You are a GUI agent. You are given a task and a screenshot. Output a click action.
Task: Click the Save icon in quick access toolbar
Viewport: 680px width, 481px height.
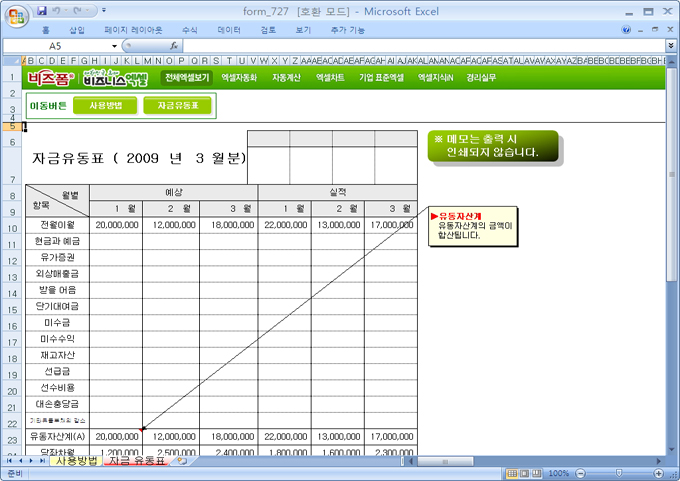coord(41,10)
